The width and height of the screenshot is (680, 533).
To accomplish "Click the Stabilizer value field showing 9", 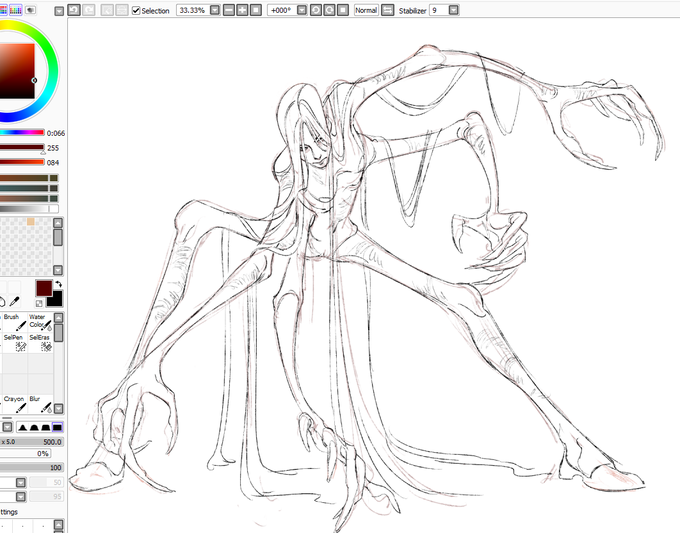I will 438,10.
